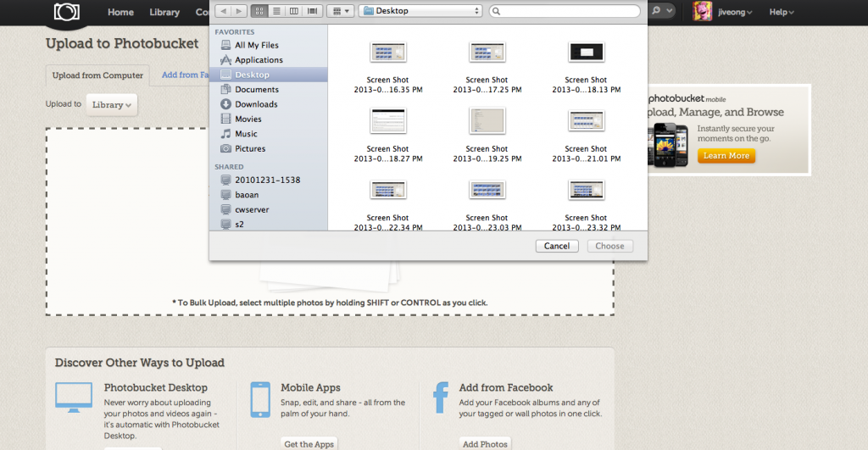Image resolution: width=868 pixels, height=450 pixels.
Task: Open the Desktop location popup menu
Action: 420,11
